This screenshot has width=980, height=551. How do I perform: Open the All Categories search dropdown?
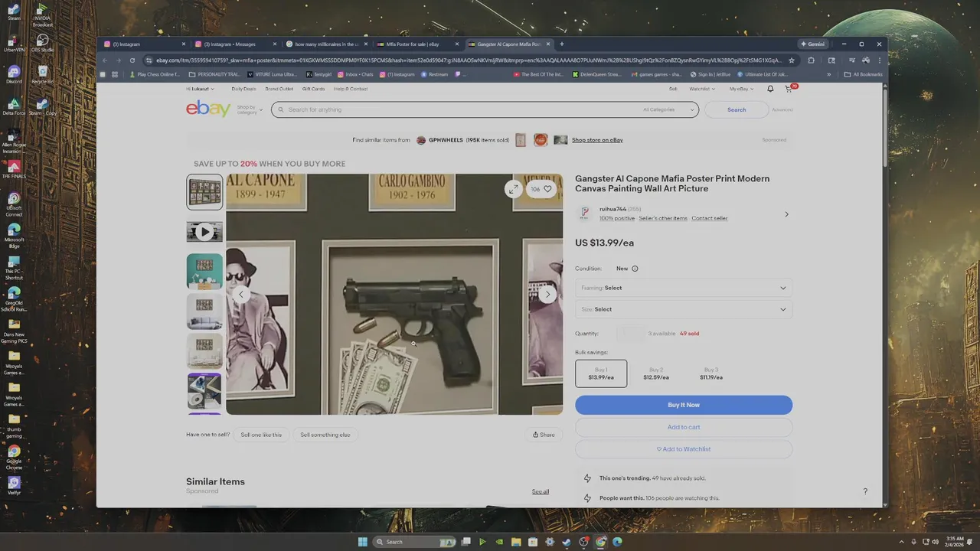tap(668, 109)
